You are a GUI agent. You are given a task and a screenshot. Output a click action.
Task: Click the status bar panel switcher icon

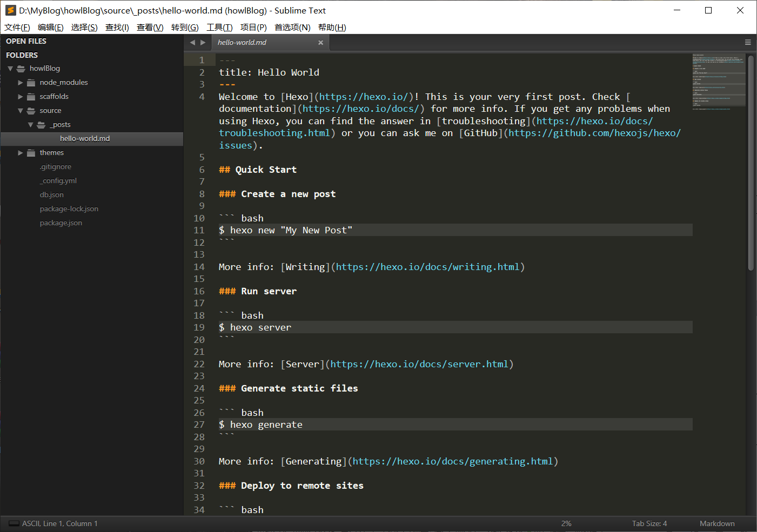(14, 523)
